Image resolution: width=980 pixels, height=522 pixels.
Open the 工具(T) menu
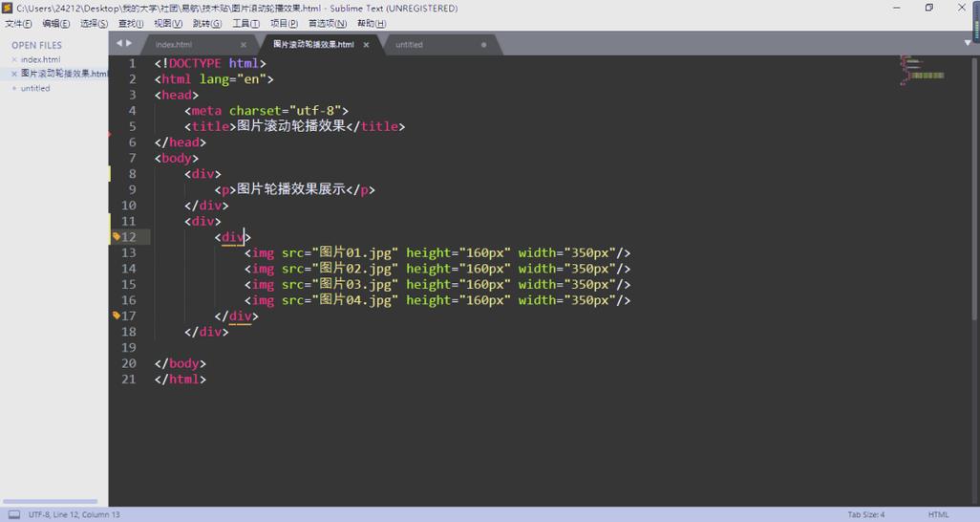point(245,23)
